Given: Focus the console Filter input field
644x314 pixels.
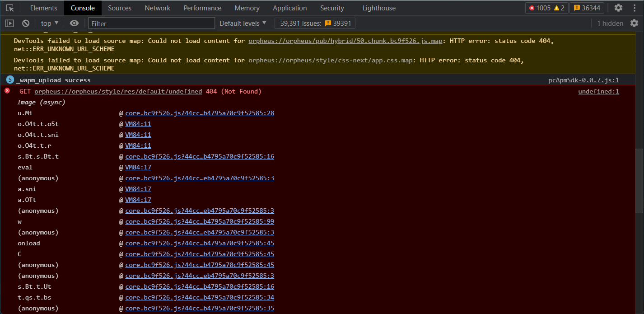Looking at the screenshot, I should 152,23.
